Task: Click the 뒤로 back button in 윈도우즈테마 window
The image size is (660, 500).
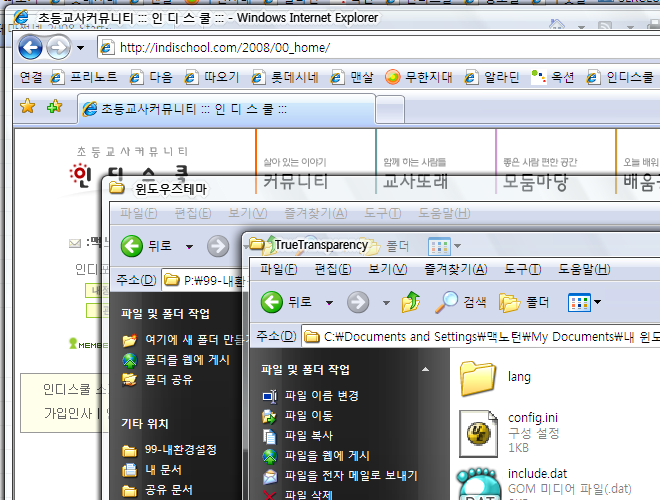Action: [146, 246]
